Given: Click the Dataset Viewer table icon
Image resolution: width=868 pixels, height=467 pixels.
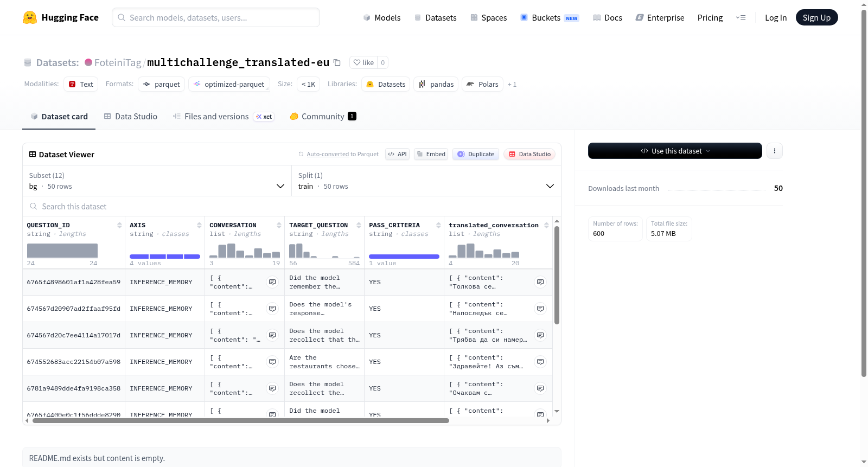Looking at the screenshot, I should pyautogui.click(x=33, y=155).
